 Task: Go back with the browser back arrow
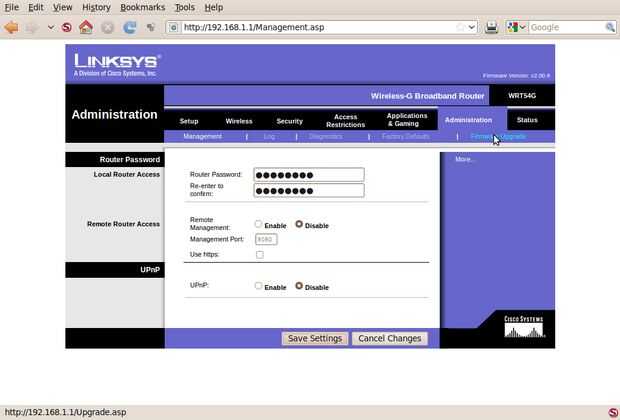pos(11,27)
